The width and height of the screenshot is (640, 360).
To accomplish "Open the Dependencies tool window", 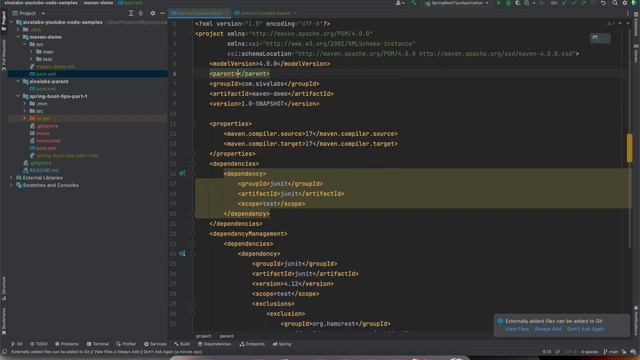I will coord(214,344).
